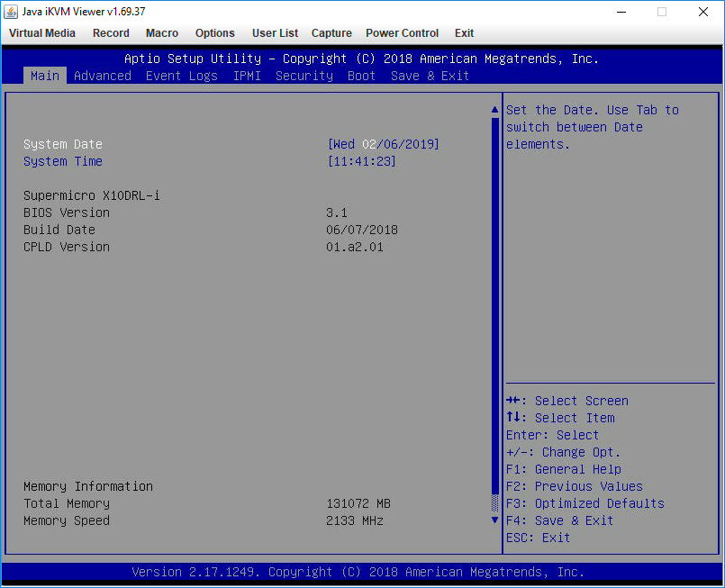Switch to the IPMI tab
Image resolution: width=725 pixels, height=588 pixels.
click(x=247, y=76)
